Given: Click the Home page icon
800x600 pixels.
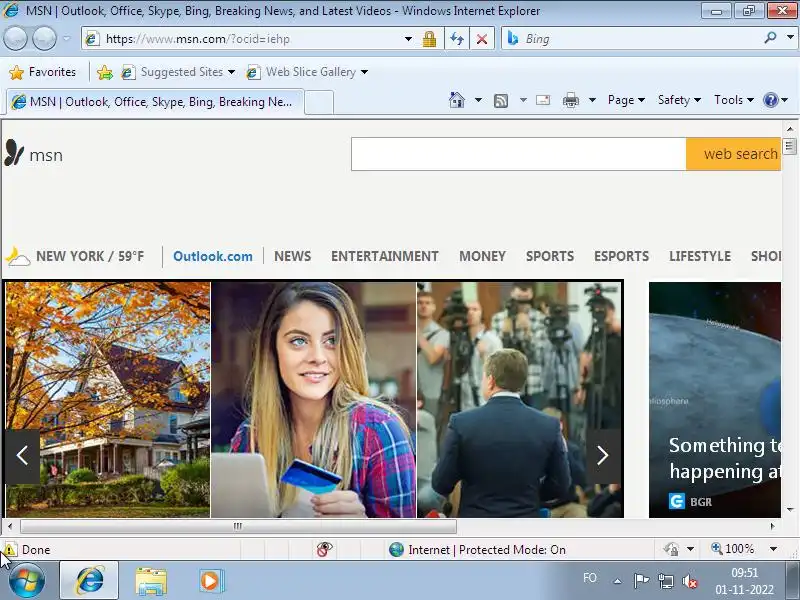Looking at the screenshot, I should 457,100.
